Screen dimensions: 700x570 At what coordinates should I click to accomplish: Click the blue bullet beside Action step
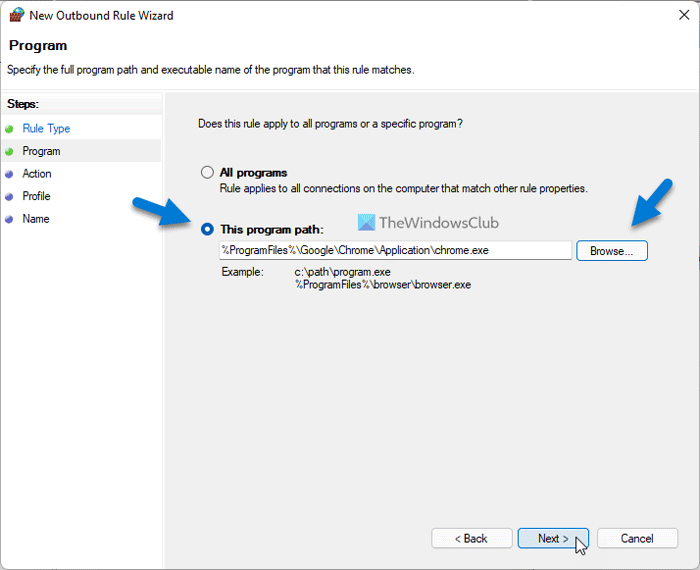[x=9, y=174]
